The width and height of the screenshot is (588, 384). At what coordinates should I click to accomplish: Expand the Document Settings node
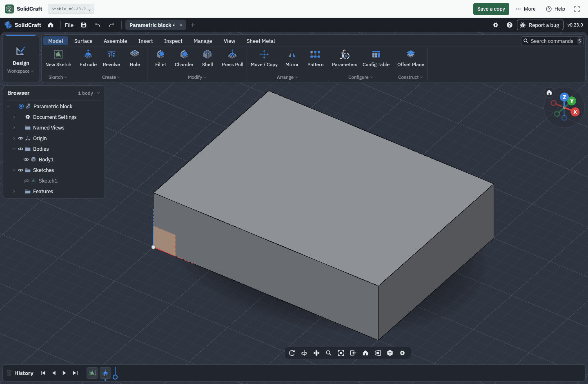point(14,117)
